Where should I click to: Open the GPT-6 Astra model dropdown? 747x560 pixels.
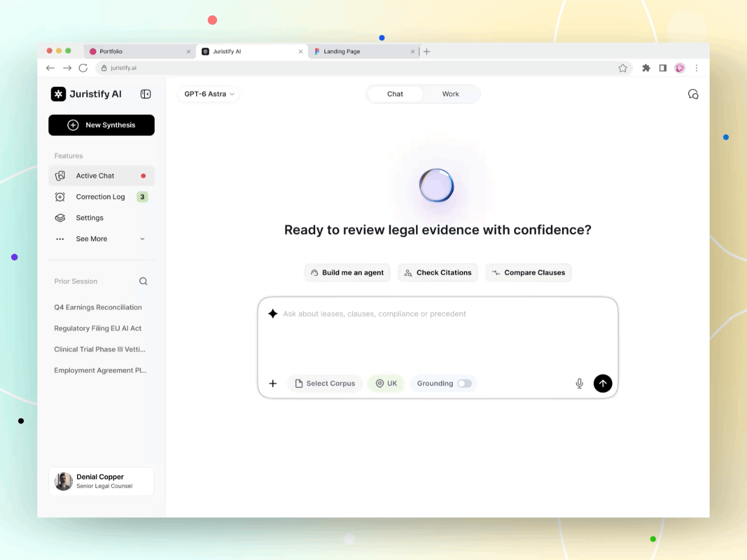click(x=209, y=94)
